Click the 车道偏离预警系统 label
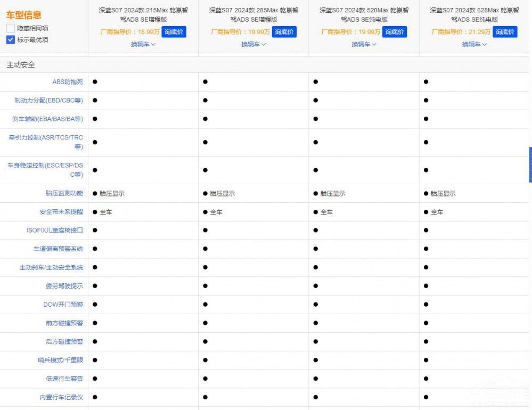 click(58, 249)
